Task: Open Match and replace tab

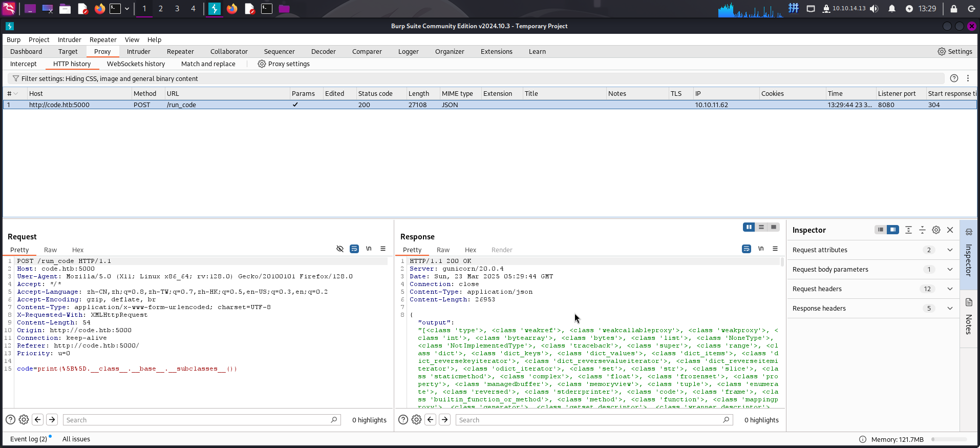Action: (x=208, y=64)
